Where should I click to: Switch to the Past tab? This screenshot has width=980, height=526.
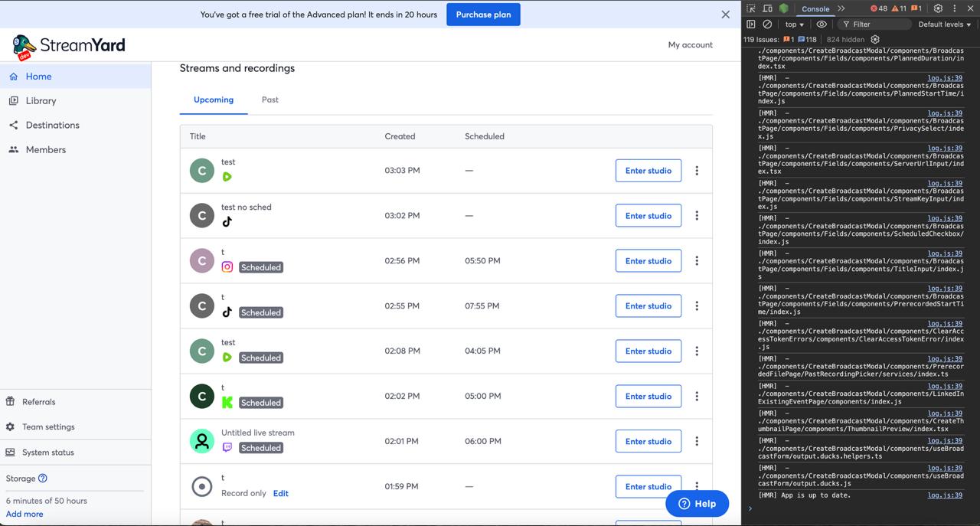pyautogui.click(x=270, y=100)
